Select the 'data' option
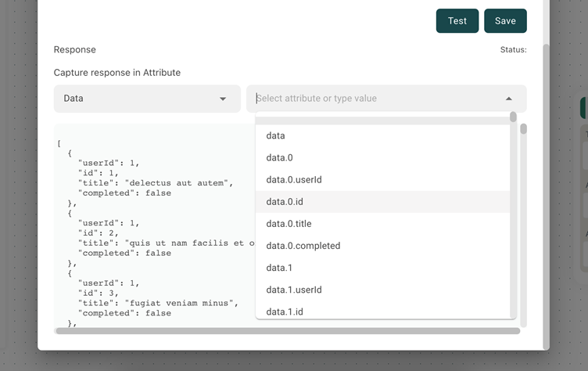The width and height of the screenshot is (588, 371). click(382, 135)
